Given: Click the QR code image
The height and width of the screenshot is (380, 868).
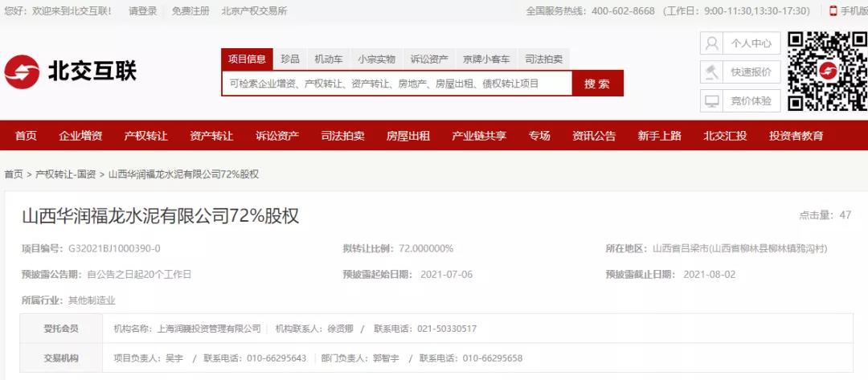Looking at the screenshot, I should tap(827, 72).
